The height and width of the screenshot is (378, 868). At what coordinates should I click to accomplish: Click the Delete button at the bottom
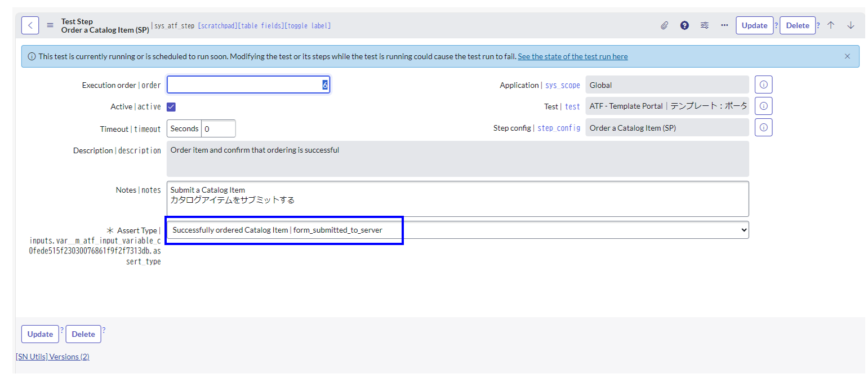[83, 335]
